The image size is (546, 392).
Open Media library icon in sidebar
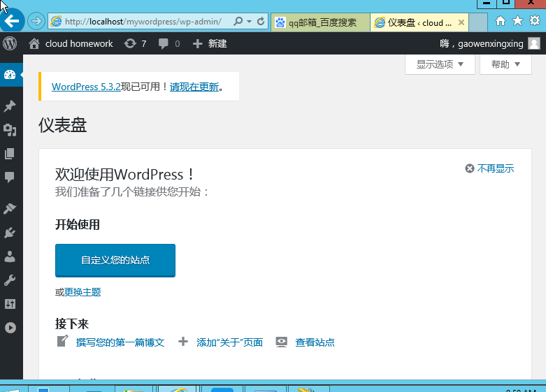[10, 130]
